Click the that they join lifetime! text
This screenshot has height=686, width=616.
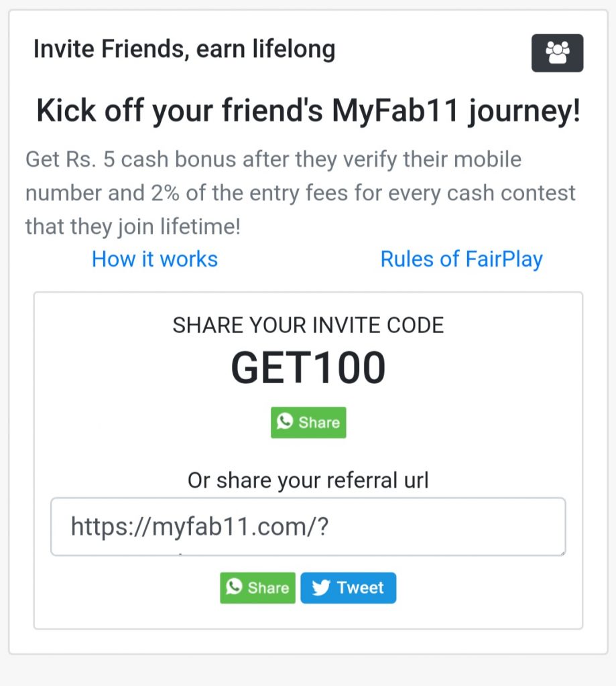click(x=133, y=226)
